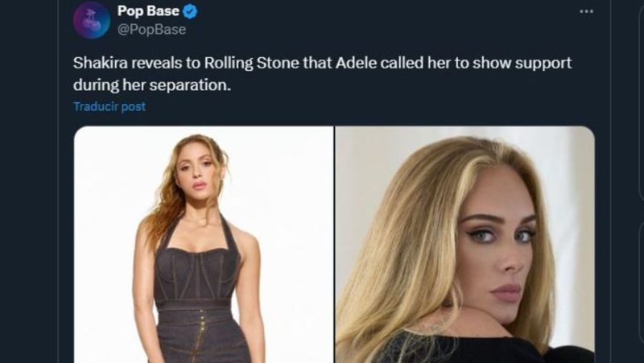644x363 pixels.
Task: Expand the post options via ellipsis
Action: (586, 11)
